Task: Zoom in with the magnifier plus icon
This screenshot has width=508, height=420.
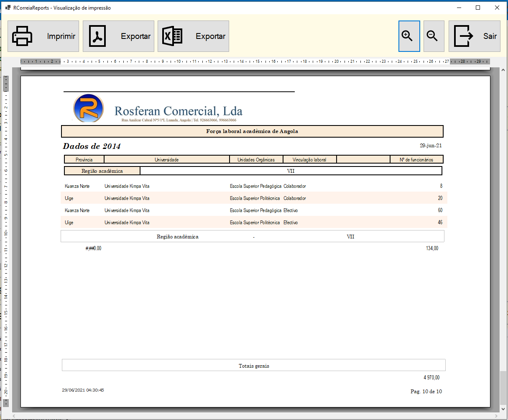Action: pos(409,36)
